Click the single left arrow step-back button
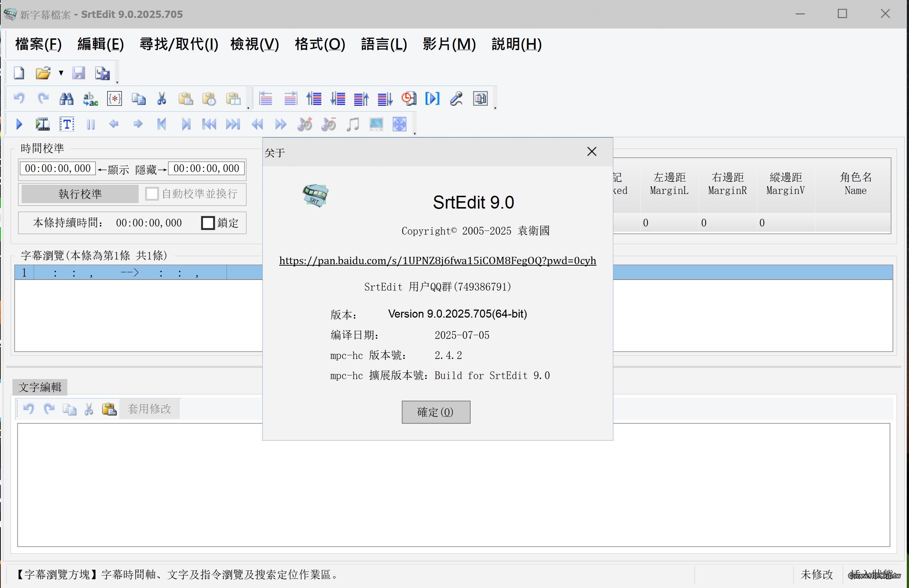The image size is (909, 588). 114,124
